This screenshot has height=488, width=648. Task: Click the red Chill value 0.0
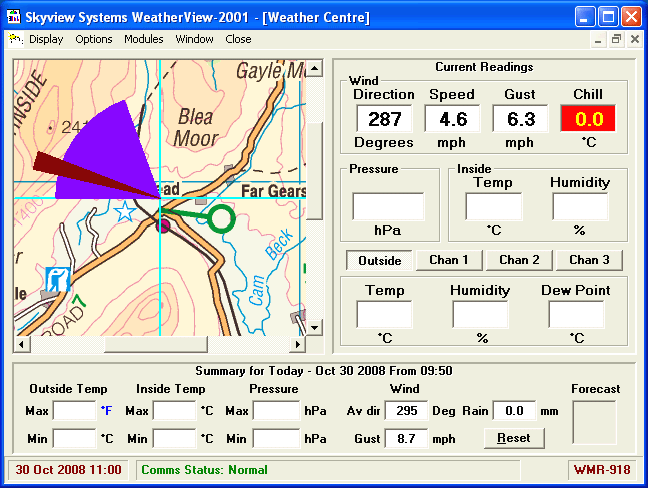[588, 119]
